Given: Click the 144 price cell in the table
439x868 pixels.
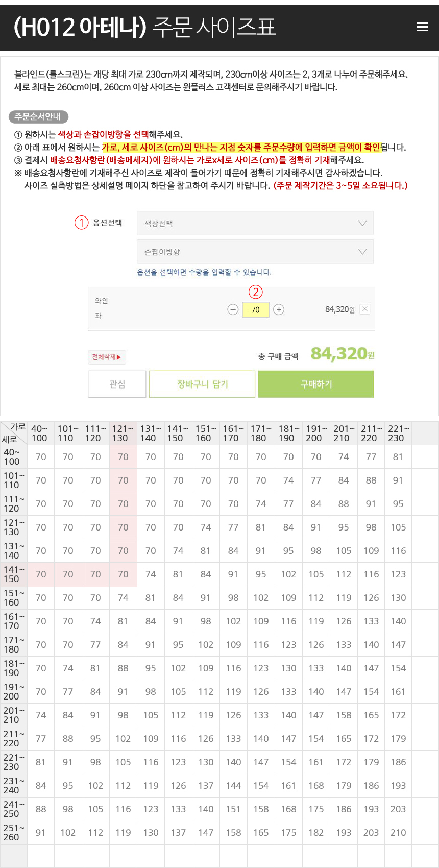Looking at the screenshot, I should point(233,786).
